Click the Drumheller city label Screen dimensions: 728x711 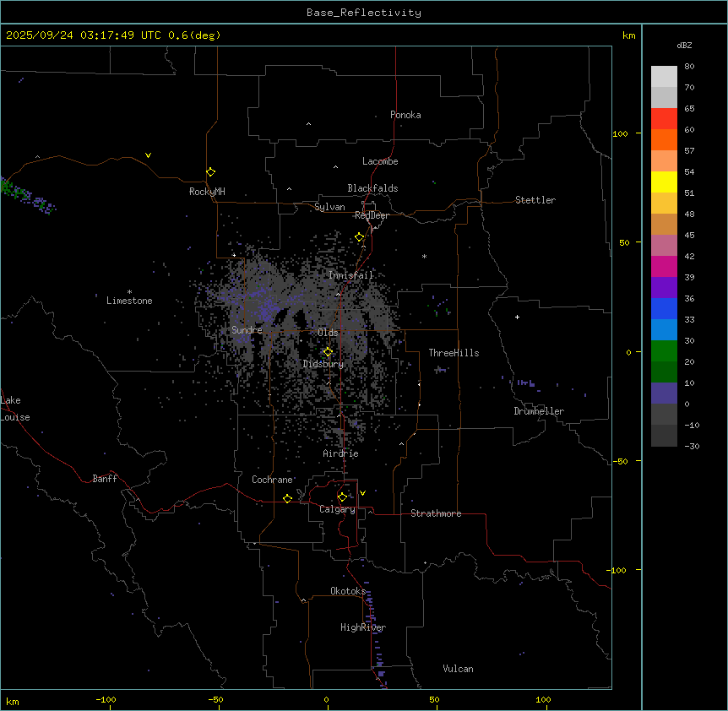click(539, 411)
